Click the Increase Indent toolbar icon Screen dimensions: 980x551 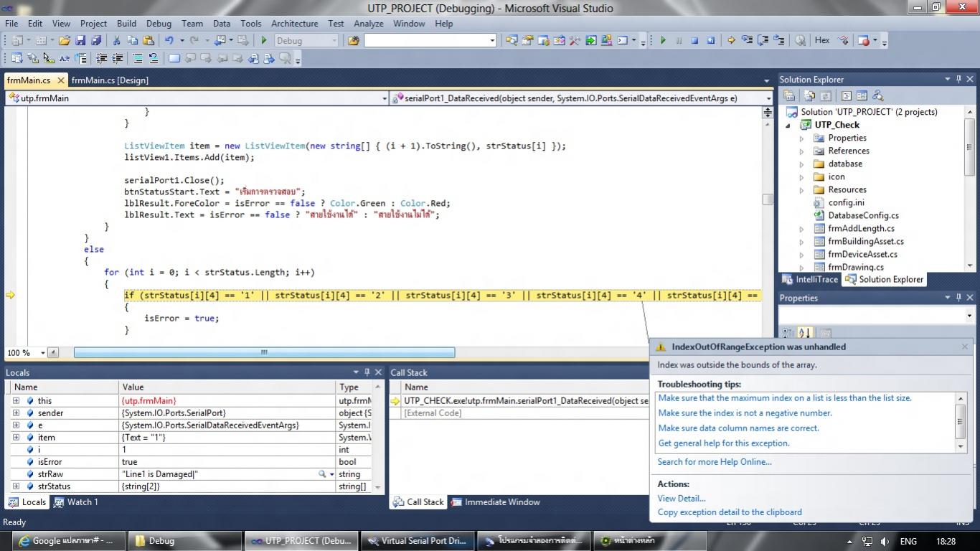pos(117,59)
